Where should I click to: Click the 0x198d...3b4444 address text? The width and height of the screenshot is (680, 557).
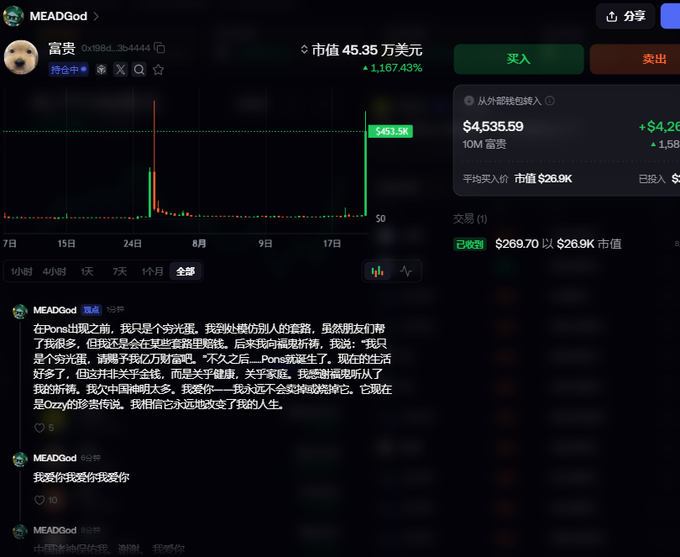[x=116, y=48]
